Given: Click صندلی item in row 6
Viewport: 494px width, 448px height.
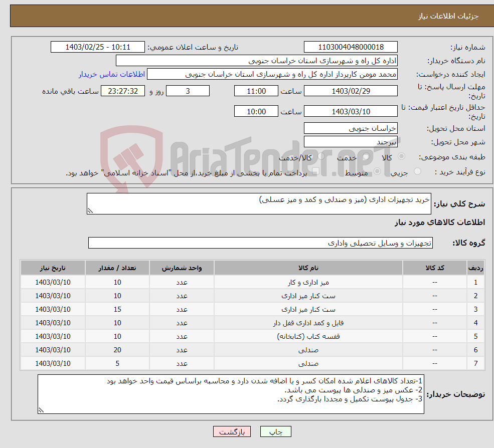Looking at the screenshot, I should point(308,350).
